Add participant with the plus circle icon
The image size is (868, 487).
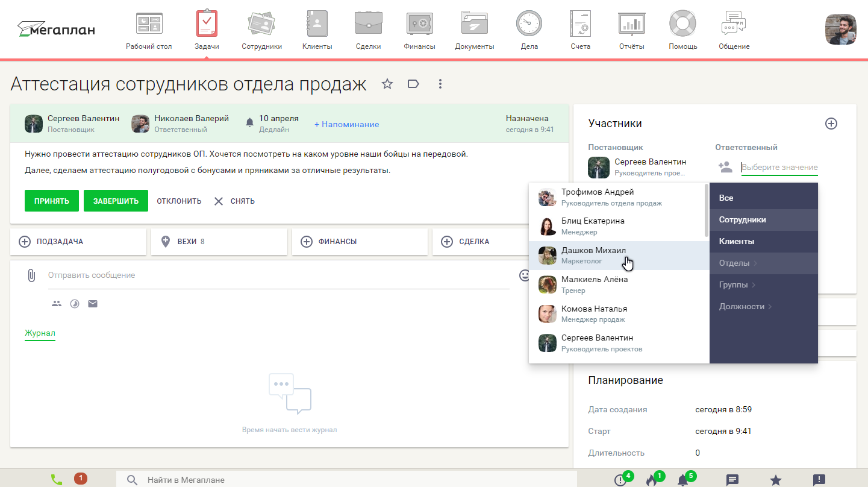coord(831,124)
